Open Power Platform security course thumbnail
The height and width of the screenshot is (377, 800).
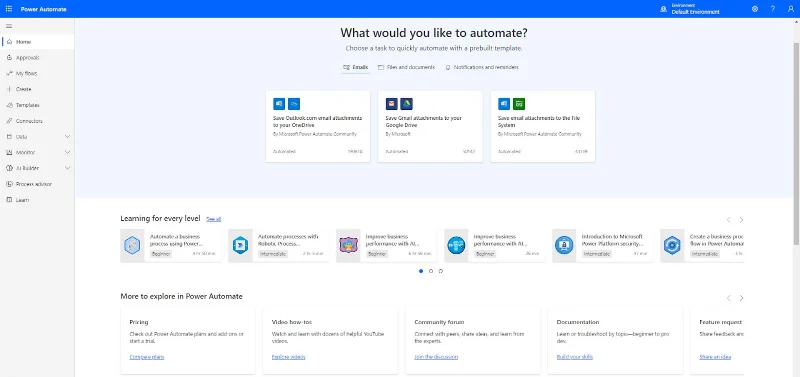tap(564, 246)
